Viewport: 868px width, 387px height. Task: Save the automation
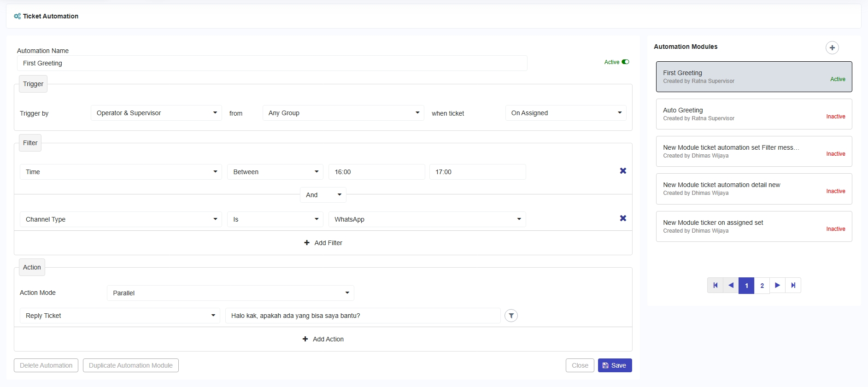click(x=615, y=365)
